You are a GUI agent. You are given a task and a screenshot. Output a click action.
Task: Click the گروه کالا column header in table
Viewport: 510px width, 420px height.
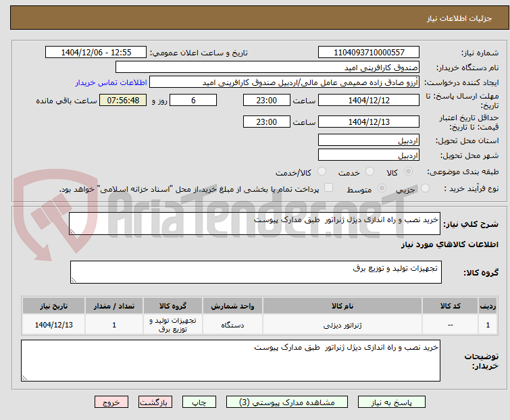(x=173, y=306)
